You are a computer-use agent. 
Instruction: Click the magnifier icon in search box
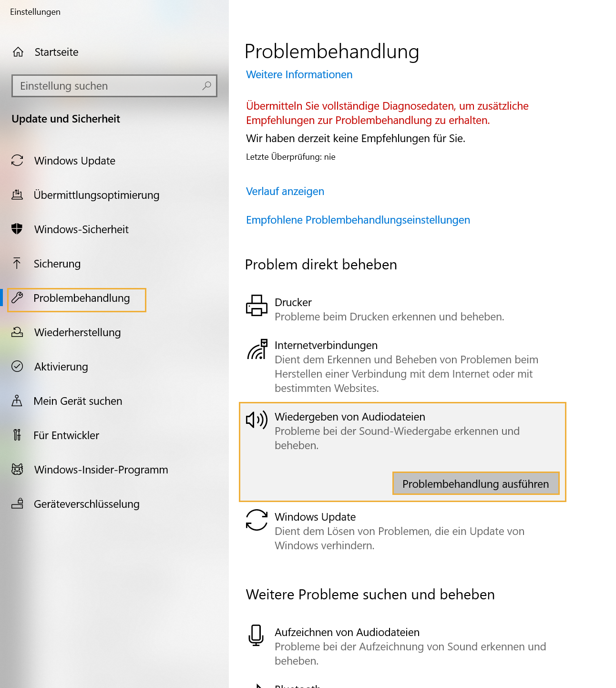pyautogui.click(x=206, y=86)
